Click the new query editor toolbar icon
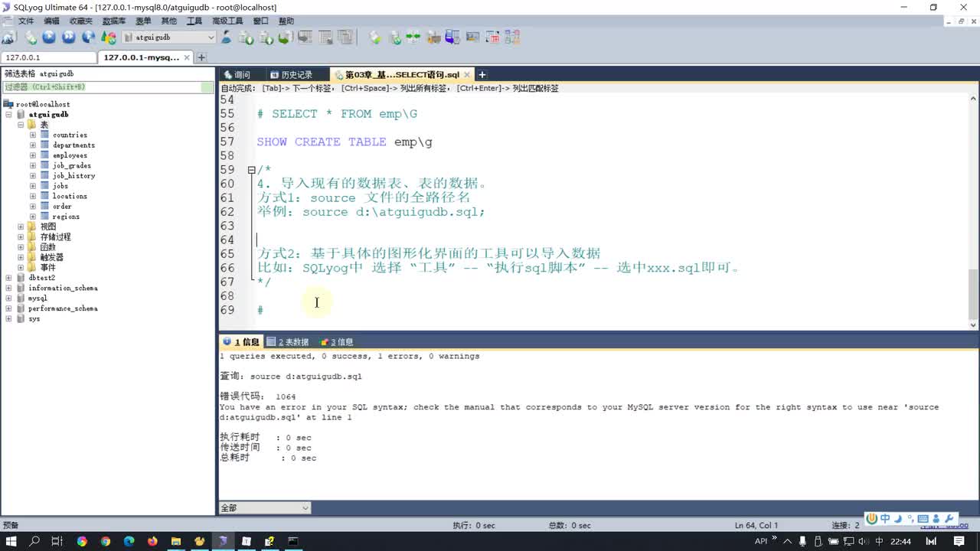980x551 pixels. (x=31, y=37)
